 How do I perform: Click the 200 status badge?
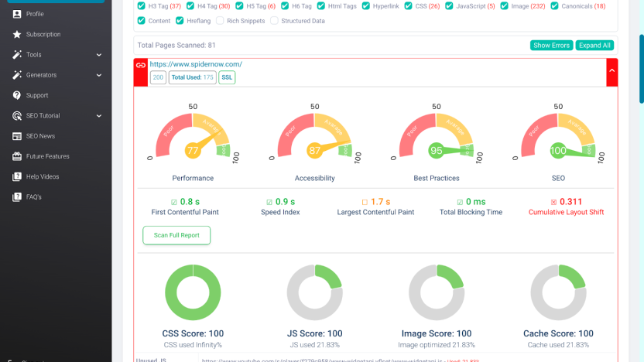click(158, 77)
